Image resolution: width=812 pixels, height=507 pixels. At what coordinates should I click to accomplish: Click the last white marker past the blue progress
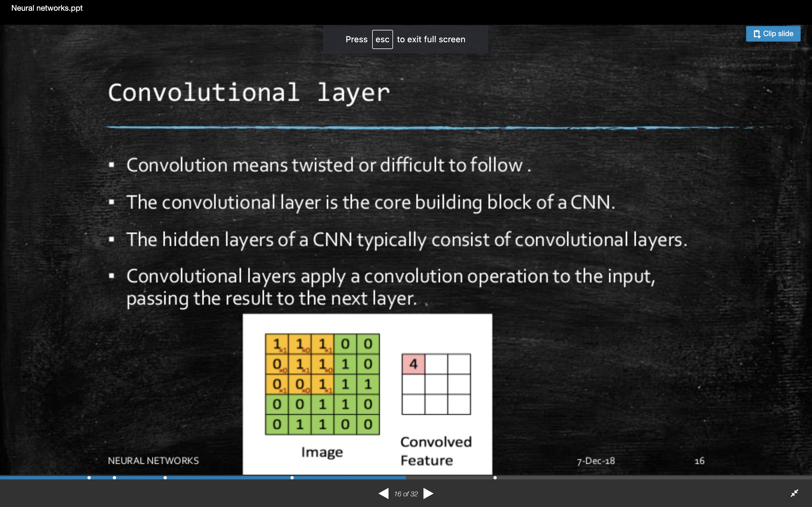pyautogui.click(x=495, y=477)
